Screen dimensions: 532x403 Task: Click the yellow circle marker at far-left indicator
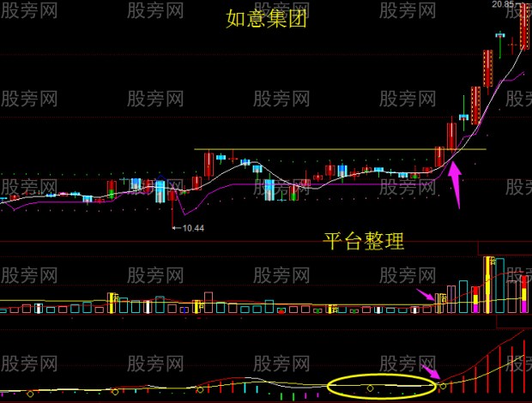point(30,394)
